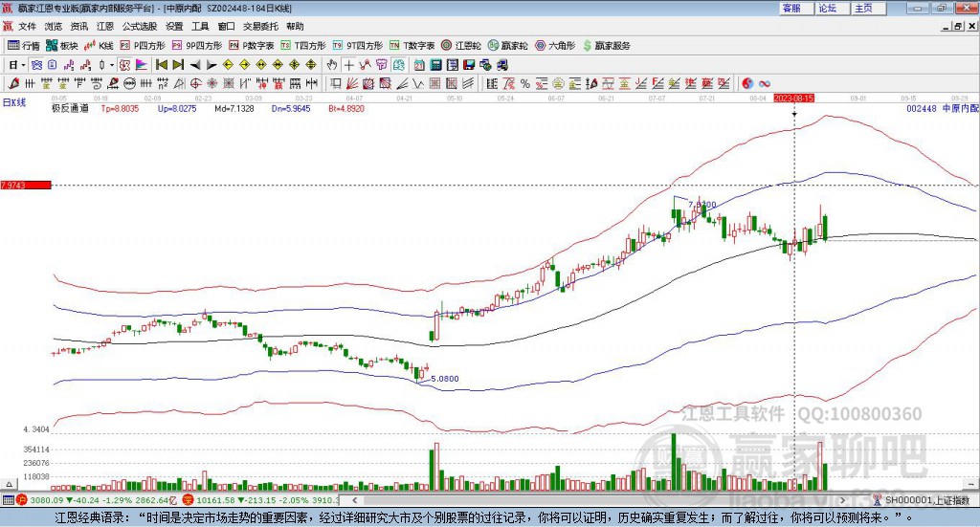Open the calendar date icon
This screenshot has width=980, height=527.
[x=419, y=65]
